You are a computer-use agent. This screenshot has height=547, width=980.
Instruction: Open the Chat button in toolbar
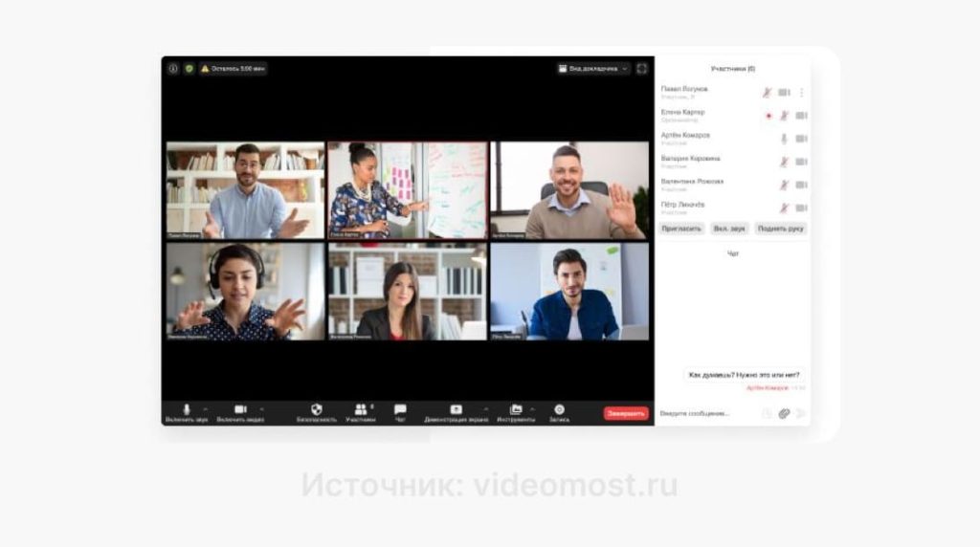click(x=400, y=413)
